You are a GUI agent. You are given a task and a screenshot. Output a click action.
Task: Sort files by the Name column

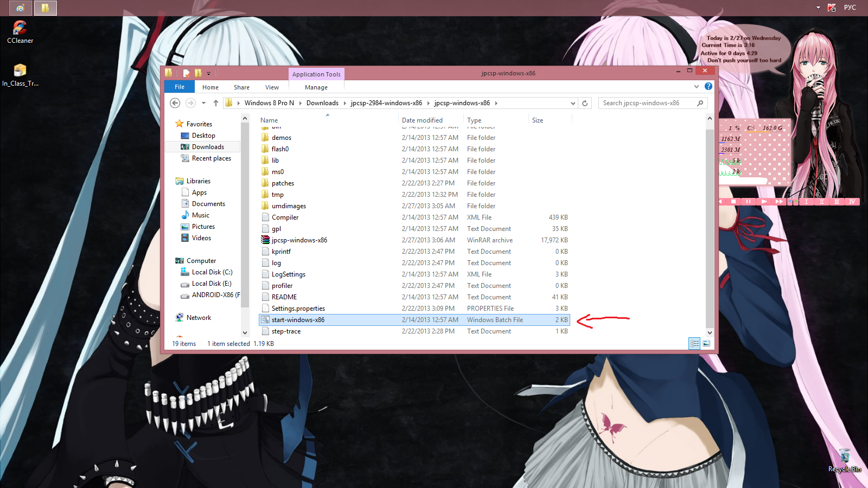tap(269, 120)
